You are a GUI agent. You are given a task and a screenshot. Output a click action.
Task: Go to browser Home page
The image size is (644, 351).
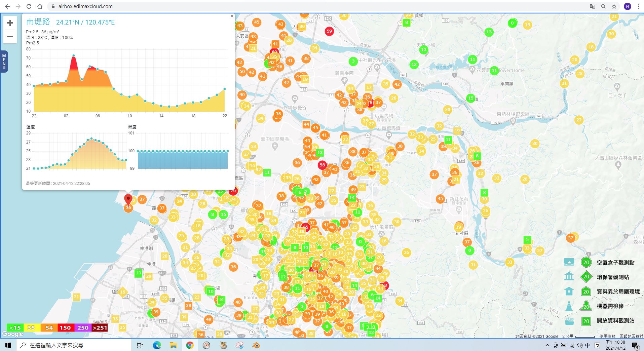[40, 6]
